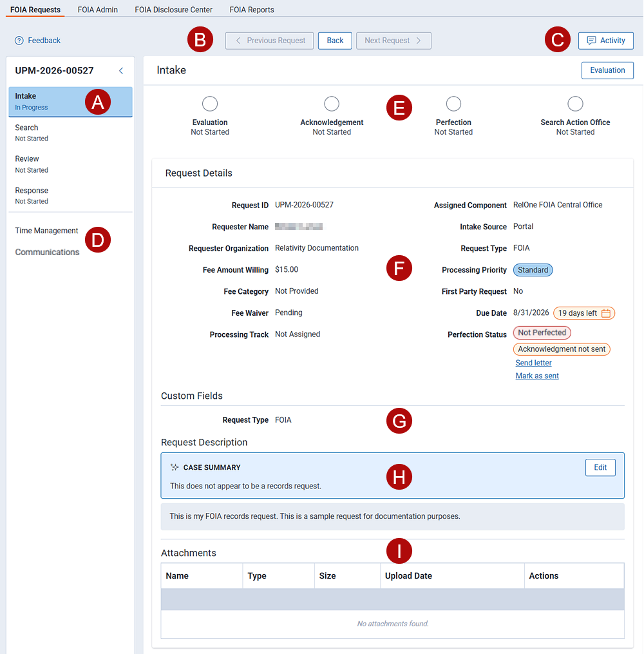The image size is (644, 654).
Task: Click the Standard processing priority badge
Action: (533, 270)
